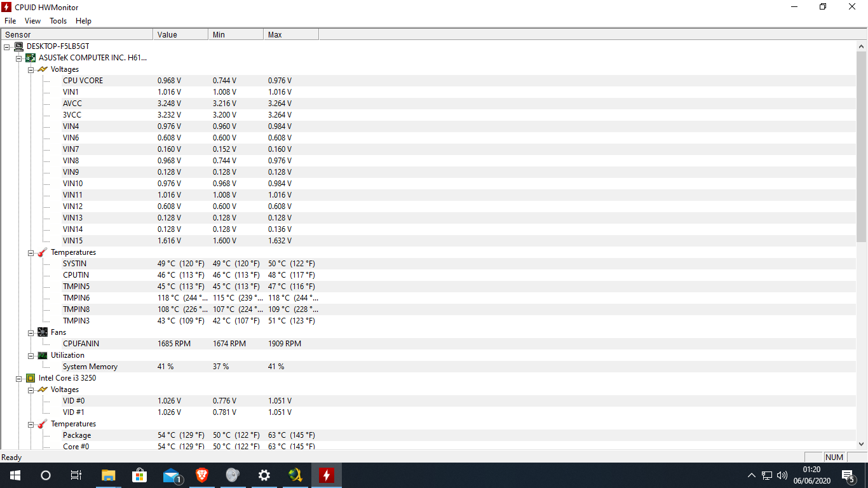Collapse the Intel Core i3 Temperatures group
Image resolution: width=868 pixels, height=488 pixels.
click(31, 424)
